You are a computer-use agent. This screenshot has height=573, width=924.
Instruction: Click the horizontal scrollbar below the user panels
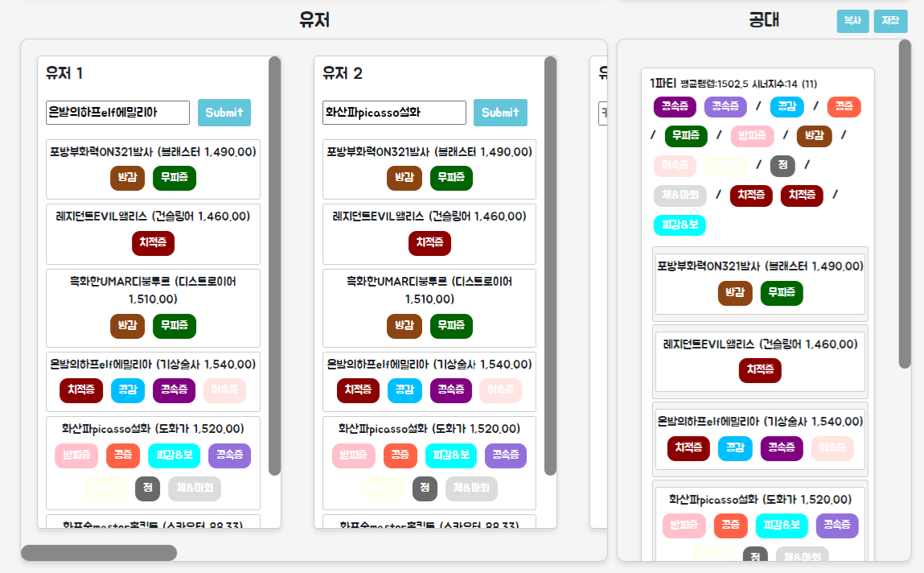pyautogui.click(x=98, y=553)
